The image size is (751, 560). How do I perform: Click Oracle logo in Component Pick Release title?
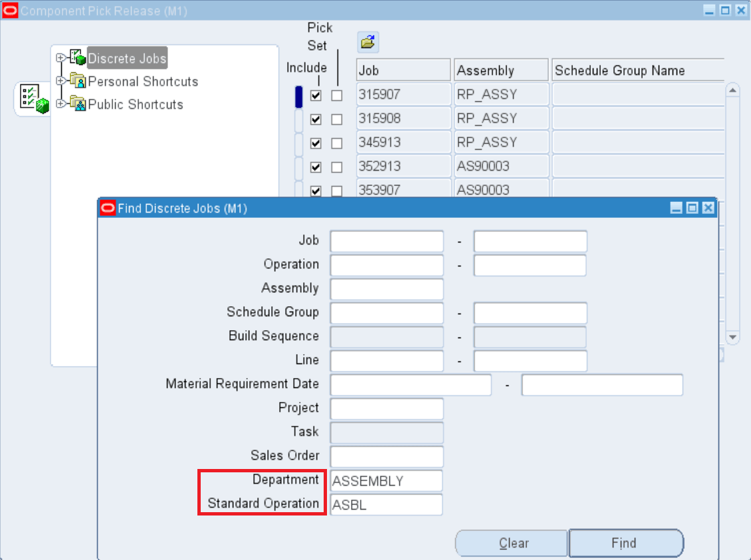[10, 10]
